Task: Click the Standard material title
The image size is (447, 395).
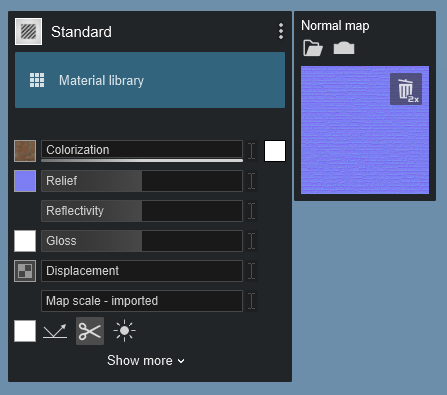Action: coord(81,32)
